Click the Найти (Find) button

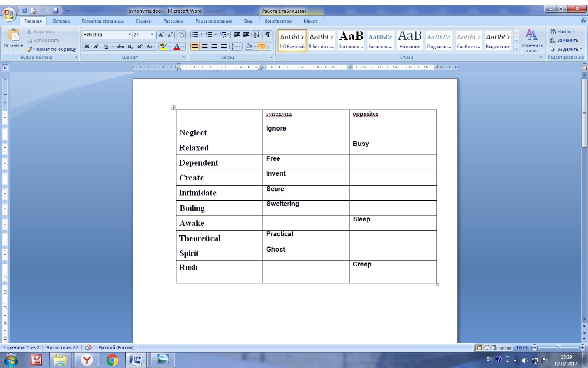pos(563,31)
